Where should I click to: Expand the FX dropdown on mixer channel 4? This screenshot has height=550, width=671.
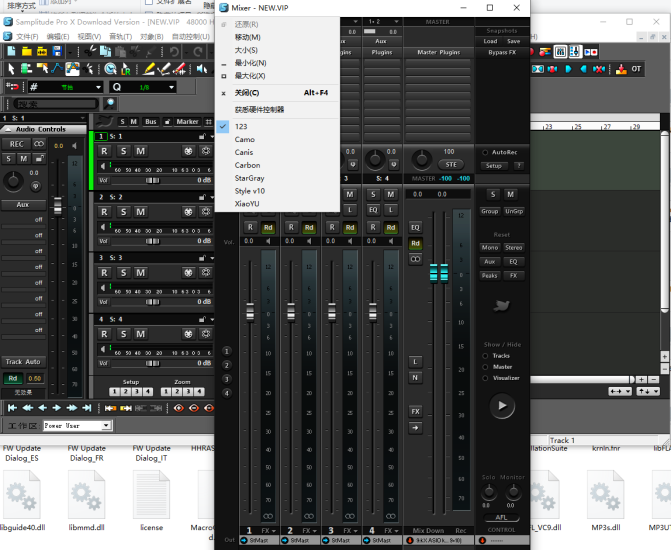[x=391, y=531]
